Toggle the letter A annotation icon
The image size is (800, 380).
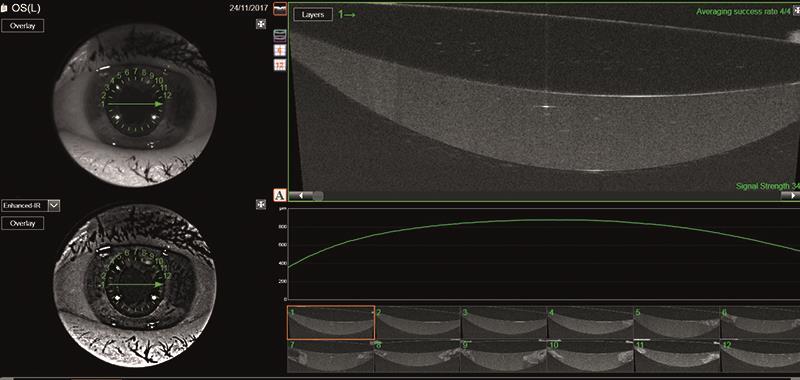(x=280, y=195)
